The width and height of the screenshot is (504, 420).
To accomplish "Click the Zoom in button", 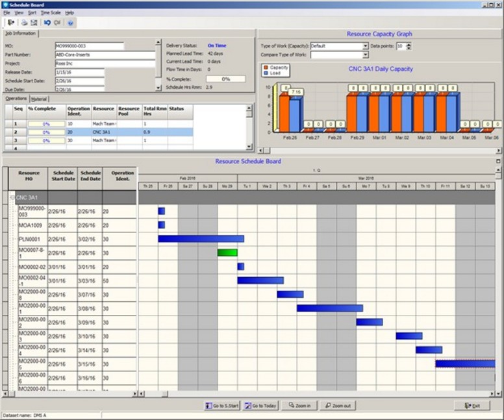I will click(x=299, y=406).
